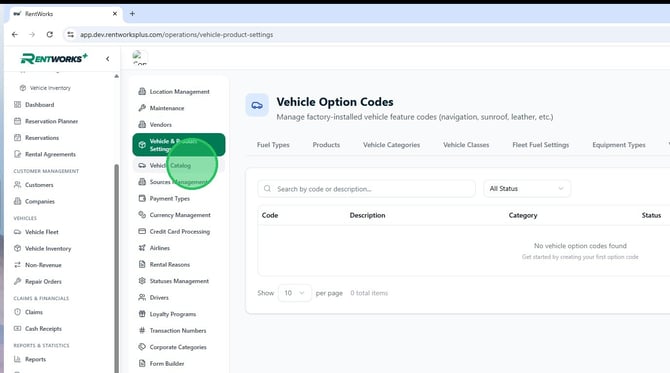Screen dimensions: 670x373
Task: Switch to the Fleet Fuel Settings tab
Action: pos(541,145)
